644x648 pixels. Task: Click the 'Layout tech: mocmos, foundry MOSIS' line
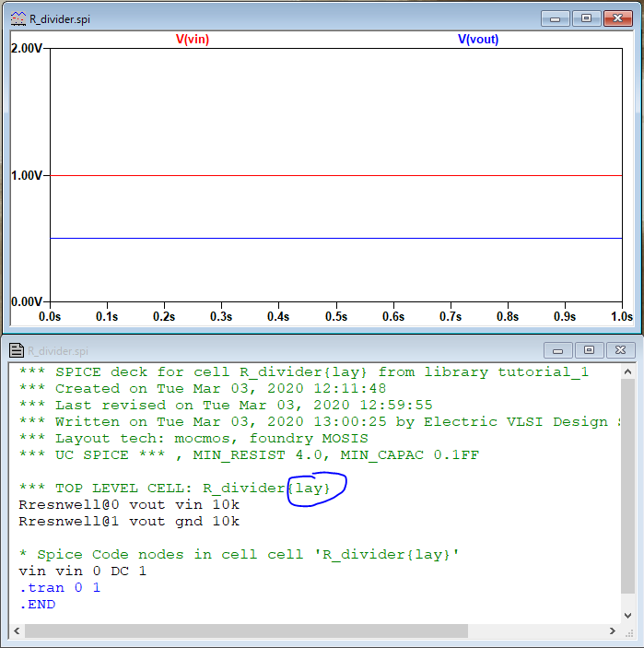click(x=193, y=439)
